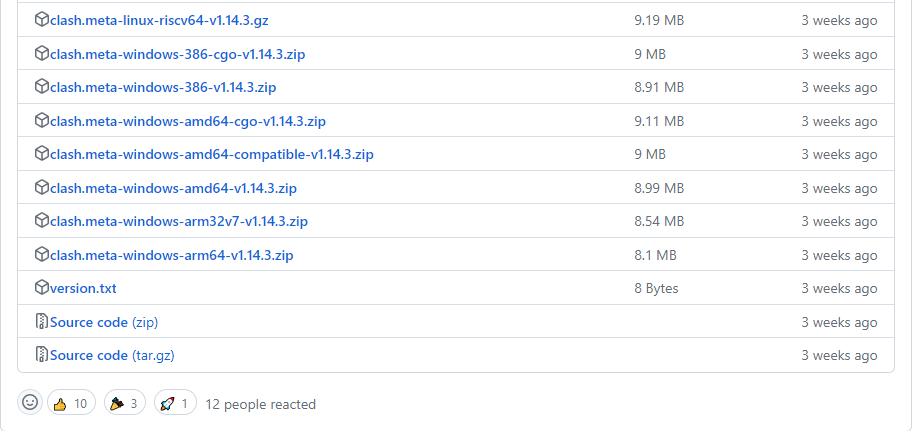Click package icon beside windows-386-cgo zip
The width and height of the screenshot is (913, 431).
pyautogui.click(x=42, y=54)
